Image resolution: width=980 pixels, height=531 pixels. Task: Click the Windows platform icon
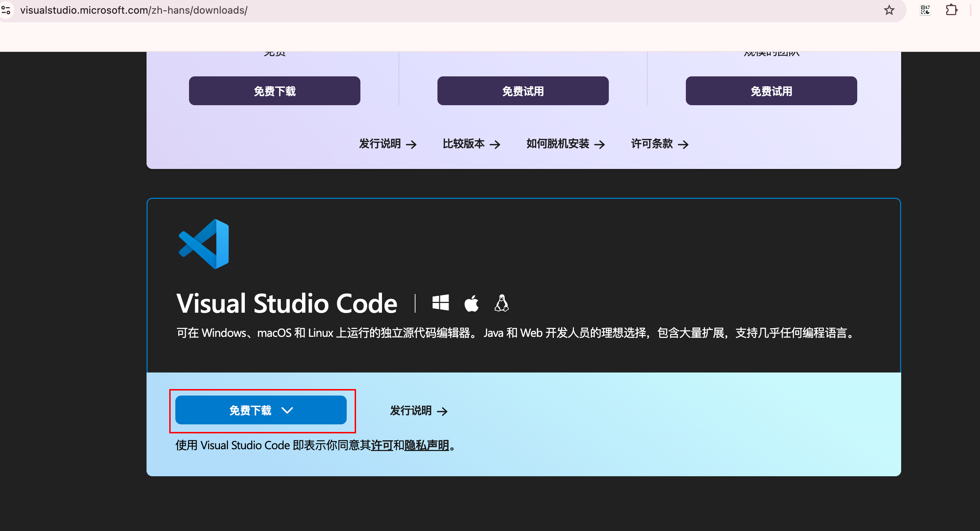(x=441, y=303)
